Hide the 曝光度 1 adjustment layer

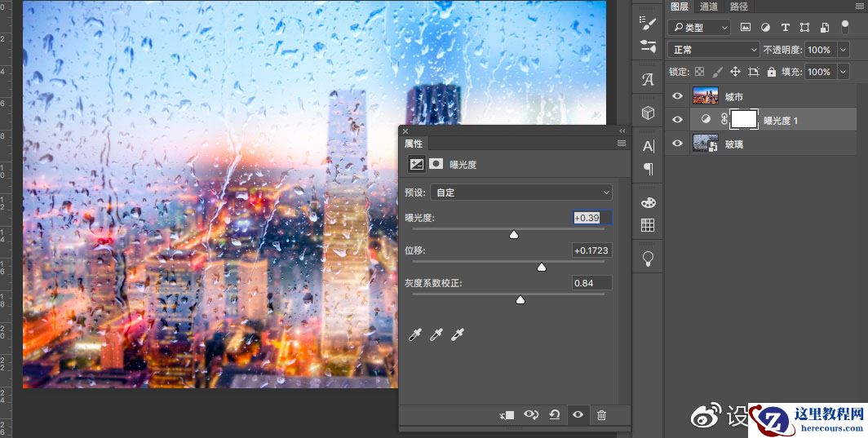[678, 120]
